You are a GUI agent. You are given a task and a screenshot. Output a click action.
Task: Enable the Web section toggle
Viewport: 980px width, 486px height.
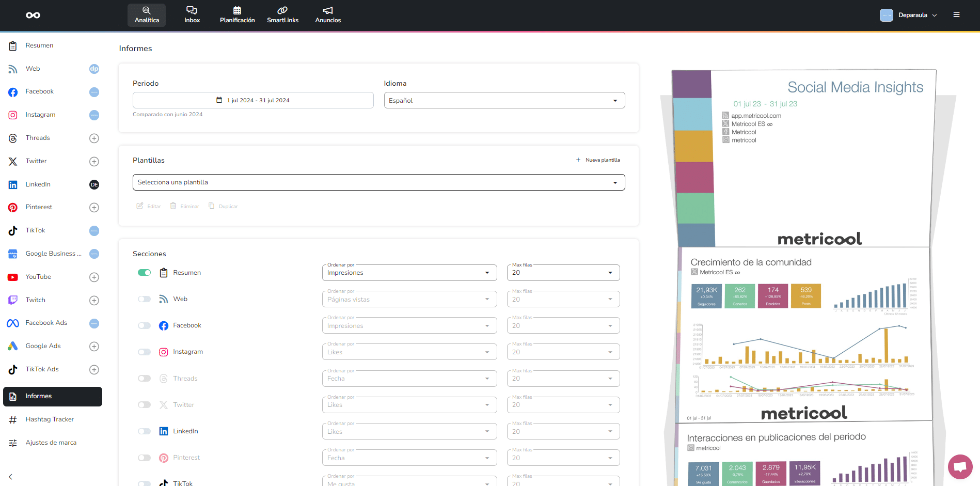click(x=144, y=299)
